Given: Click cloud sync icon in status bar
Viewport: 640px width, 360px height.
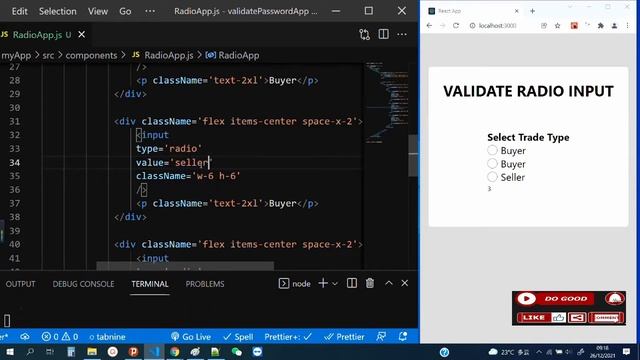Looking at the screenshot, I should (25, 337).
